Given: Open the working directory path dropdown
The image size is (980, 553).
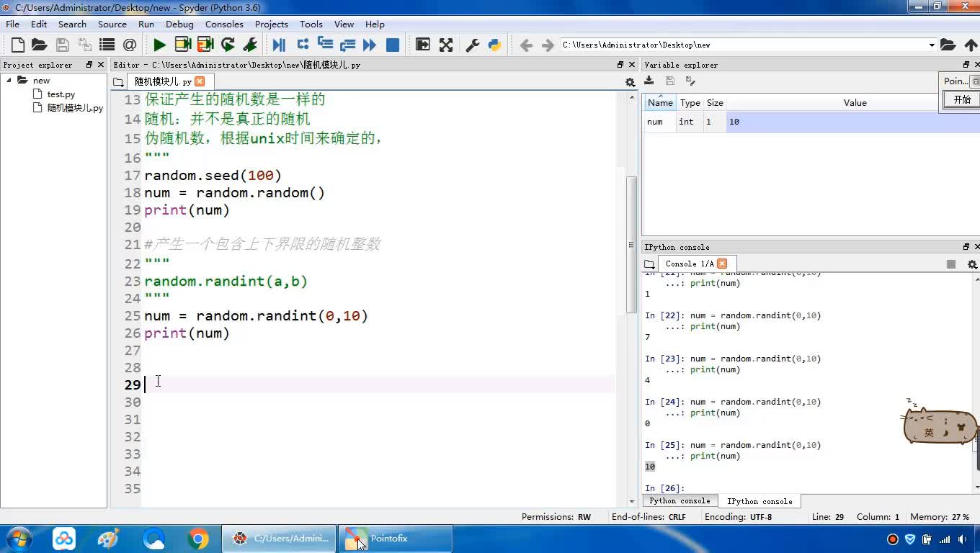Looking at the screenshot, I should [931, 45].
